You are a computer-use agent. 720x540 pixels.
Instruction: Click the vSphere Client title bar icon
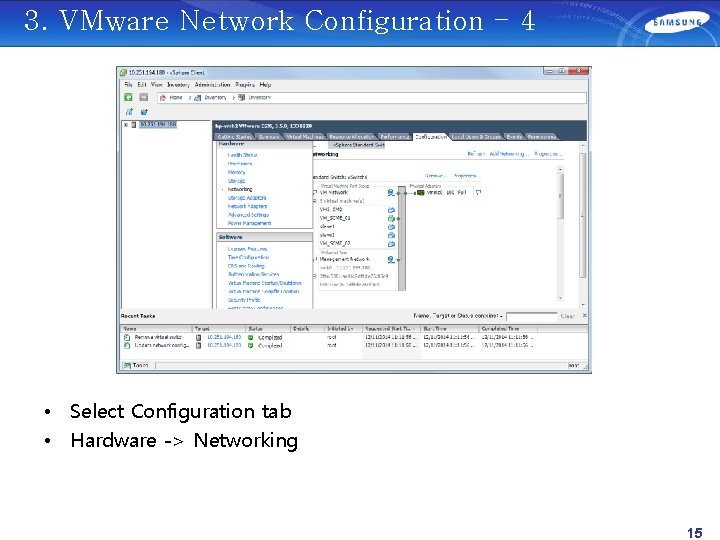[x=123, y=73]
